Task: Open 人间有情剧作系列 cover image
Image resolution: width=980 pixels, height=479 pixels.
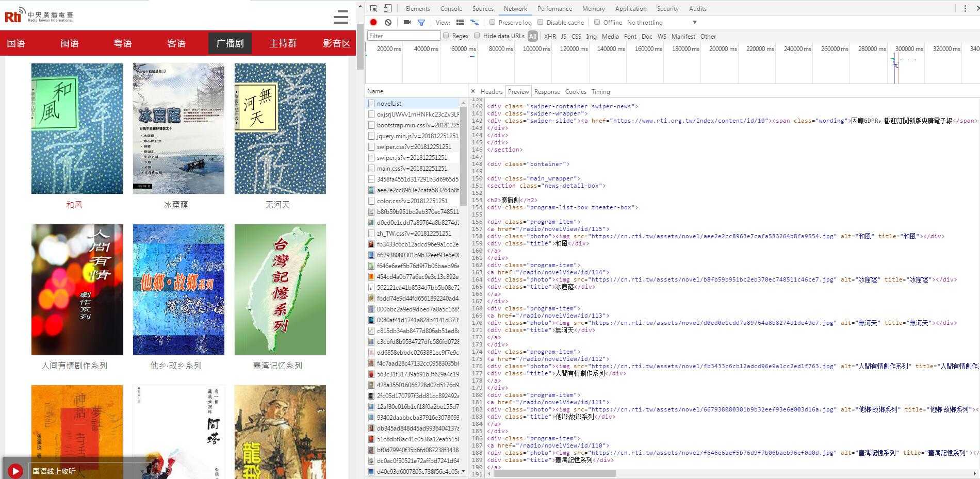Action: [x=77, y=289]
